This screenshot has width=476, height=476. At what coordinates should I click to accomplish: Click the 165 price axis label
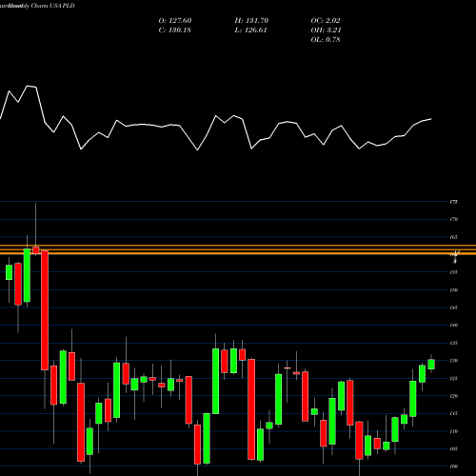(x=454, y=237)
